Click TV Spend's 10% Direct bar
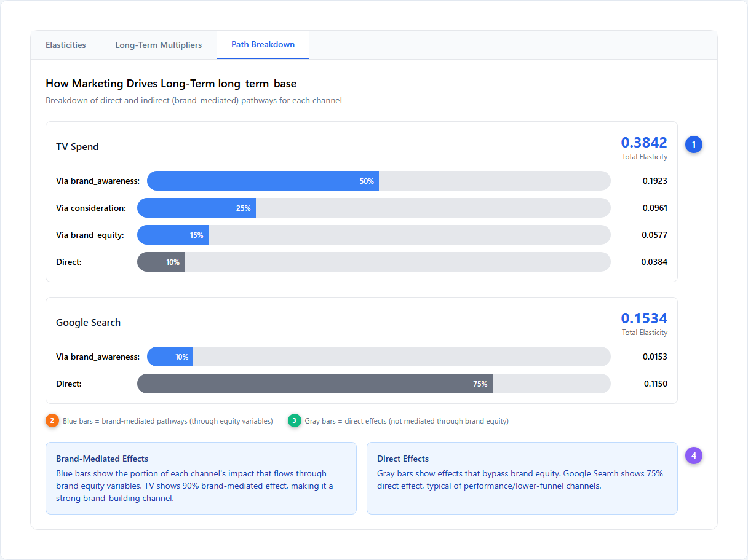 (161, 262)
